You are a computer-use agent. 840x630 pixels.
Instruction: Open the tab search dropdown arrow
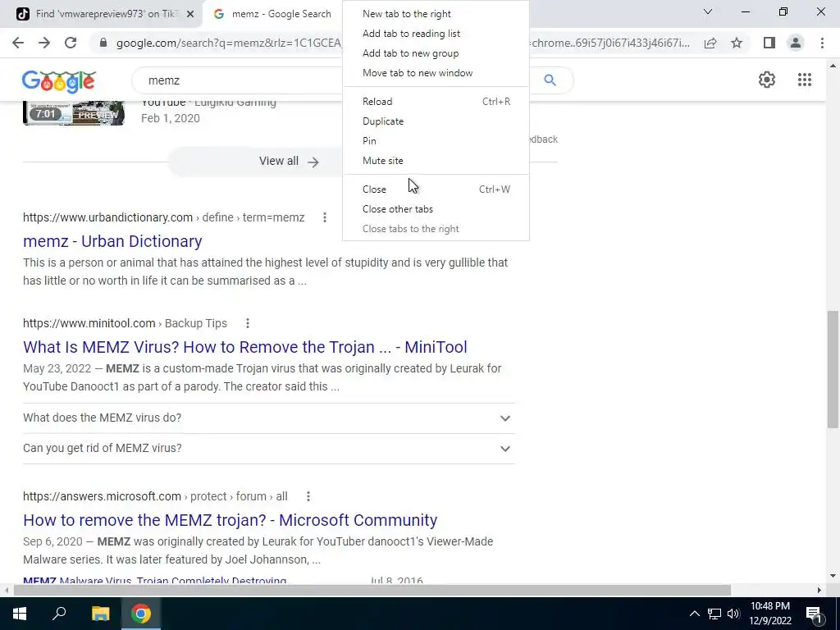[708, 11]
